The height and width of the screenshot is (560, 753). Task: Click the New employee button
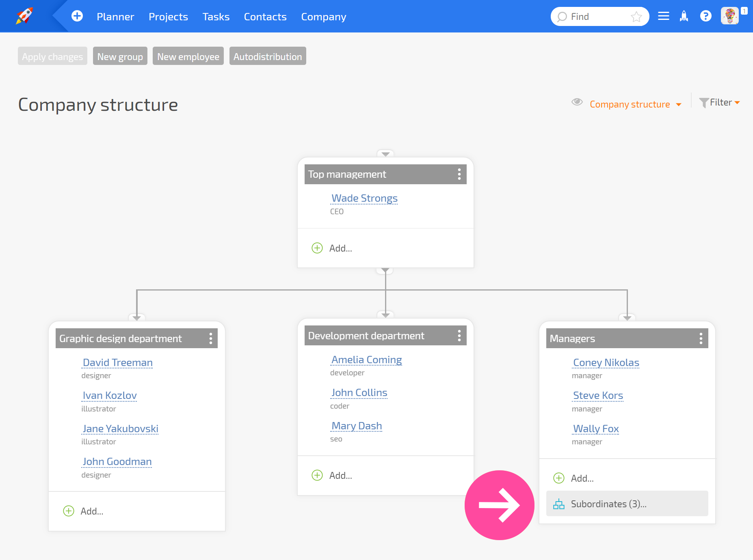(x=188, y=56)
